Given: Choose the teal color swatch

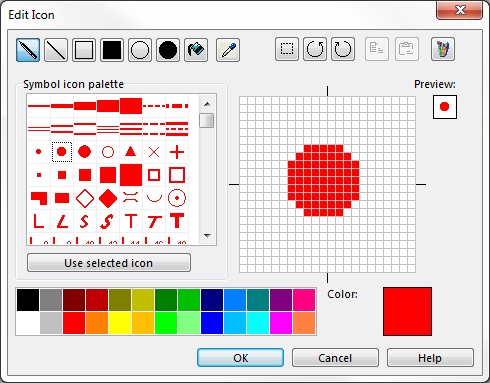Looking at the screenshot, I should click(x=258, y=300).
